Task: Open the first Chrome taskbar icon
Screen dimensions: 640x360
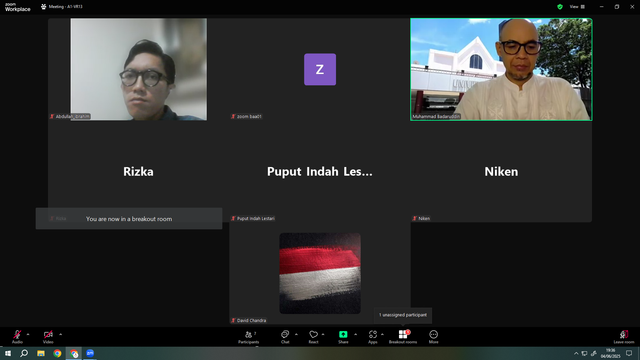Action: pos(57,353)
